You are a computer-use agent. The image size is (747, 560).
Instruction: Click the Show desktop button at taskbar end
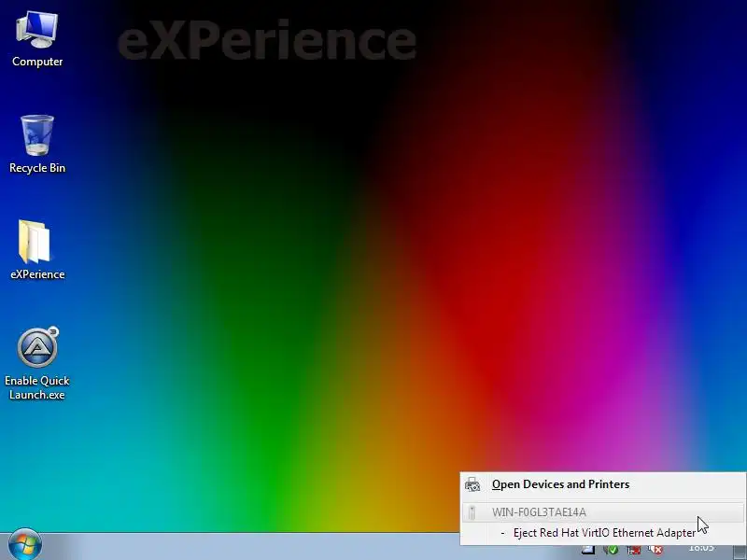(740, 553)
